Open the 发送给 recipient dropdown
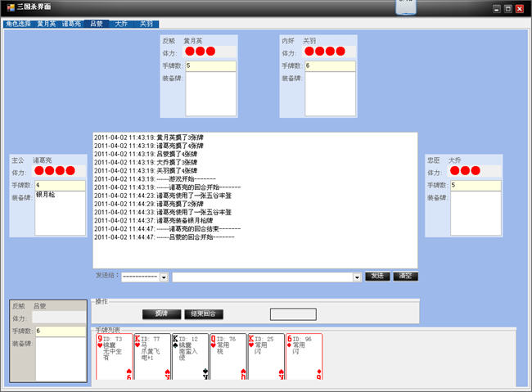Image resolution: width=532 pixels, height=392 pixels. [x=164, y=277]
